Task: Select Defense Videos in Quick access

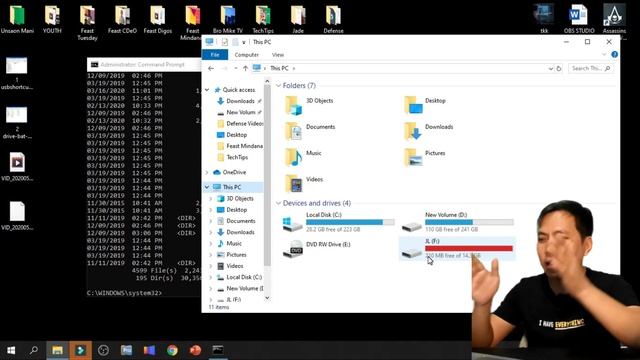Action: [240, 124]
